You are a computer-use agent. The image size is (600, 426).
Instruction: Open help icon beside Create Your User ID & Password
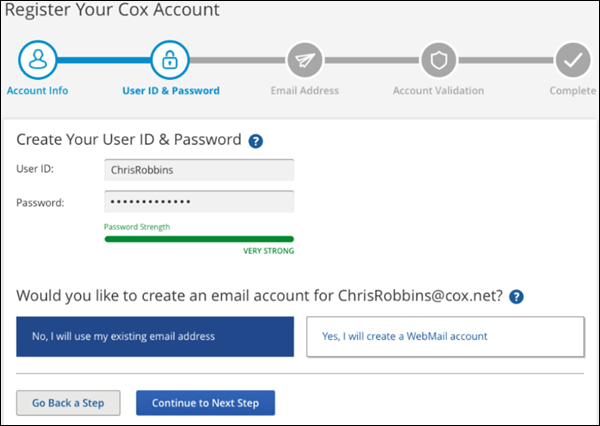[256, 141]
